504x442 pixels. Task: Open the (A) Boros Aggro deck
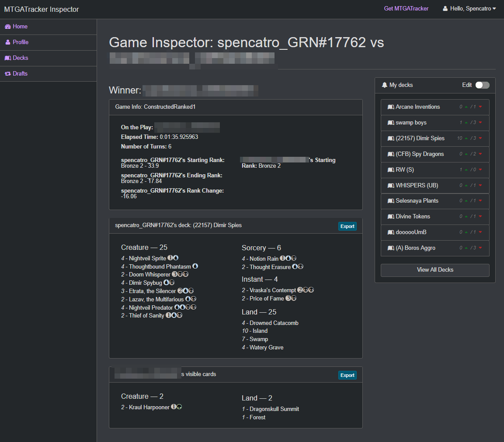point(435,249)
